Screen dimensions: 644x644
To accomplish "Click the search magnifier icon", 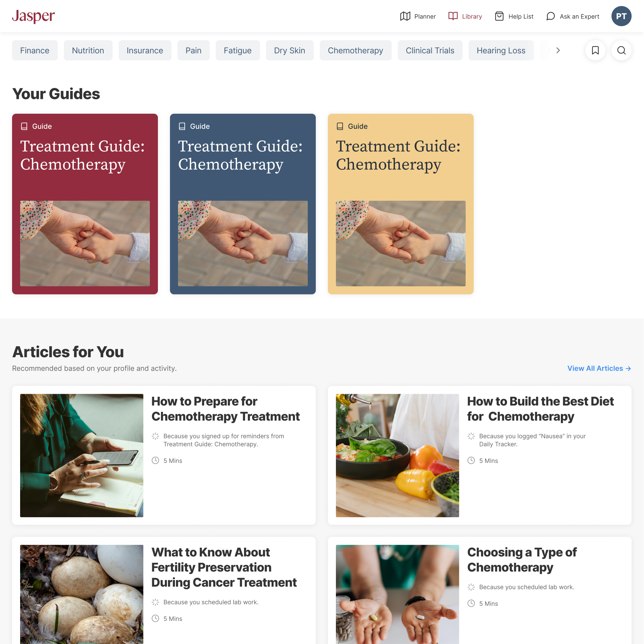I will (x=622, y=50).
